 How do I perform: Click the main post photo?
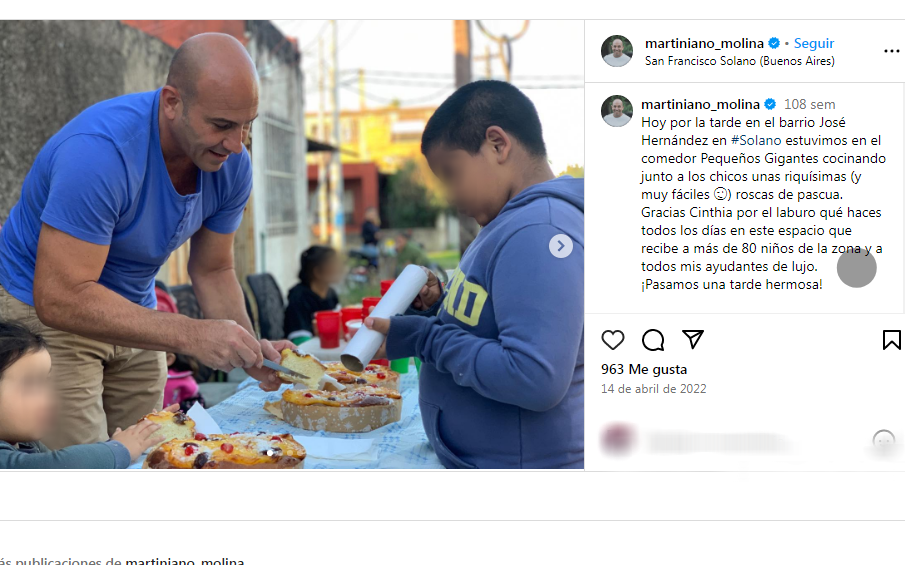pos(291,245)
